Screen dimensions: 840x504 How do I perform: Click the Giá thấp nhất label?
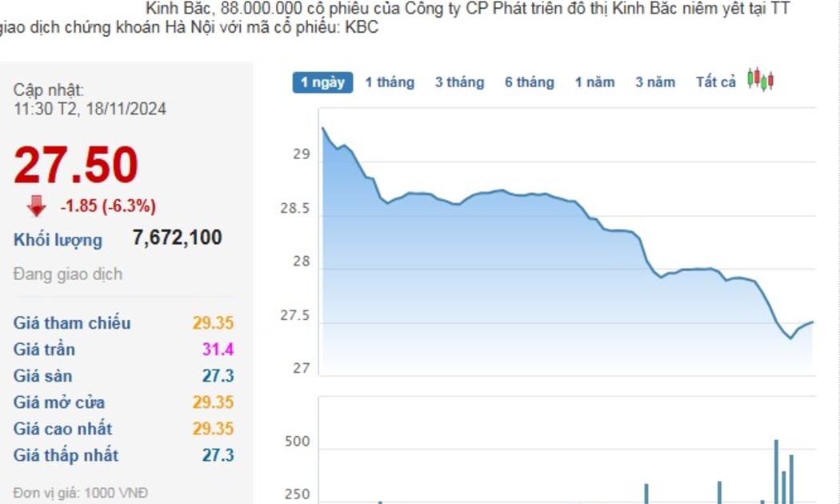click(66, 455)
